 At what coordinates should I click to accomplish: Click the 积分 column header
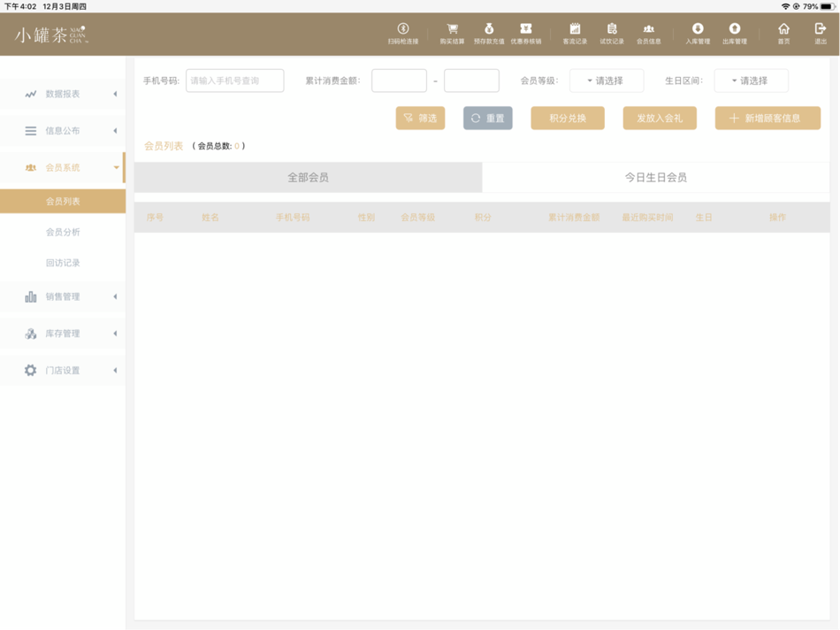[483, 217]
